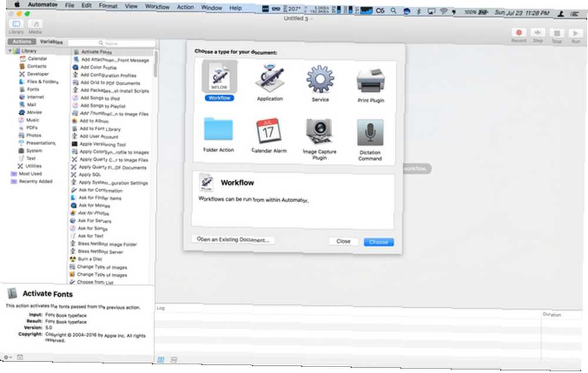Select the Add Color Profile action
588x373 pixels.
tap(99, 68)
